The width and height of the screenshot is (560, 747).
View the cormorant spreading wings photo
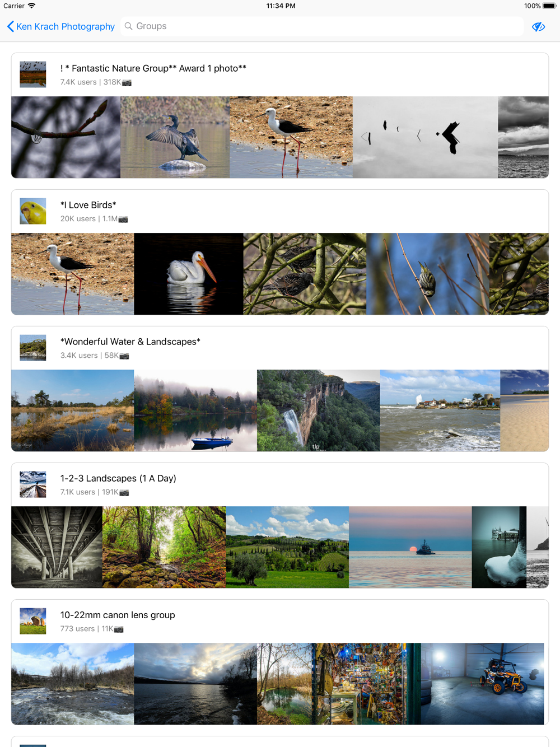point(175,137)
